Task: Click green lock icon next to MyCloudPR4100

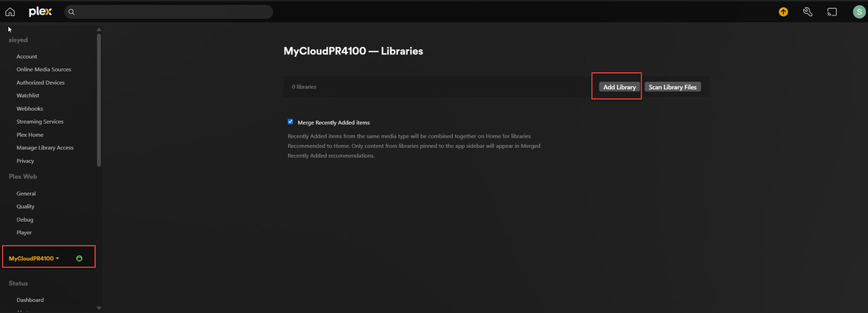Action: point(79,259)
